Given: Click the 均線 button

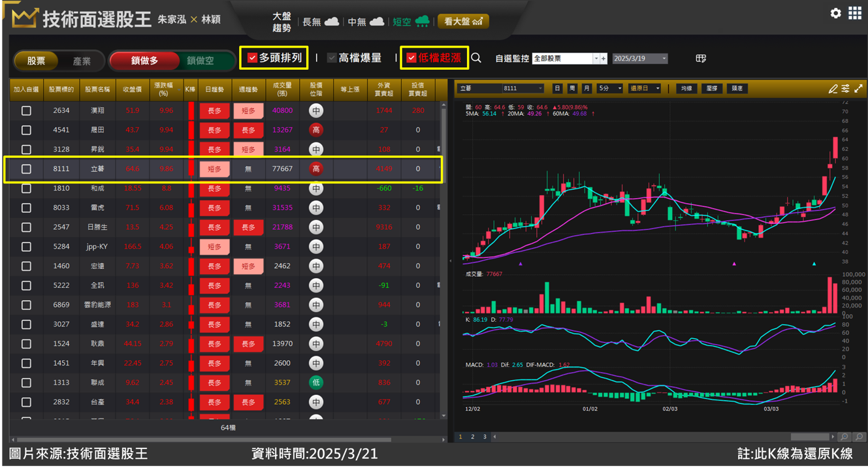Looking at the screenshot, I should coord(686,88).
